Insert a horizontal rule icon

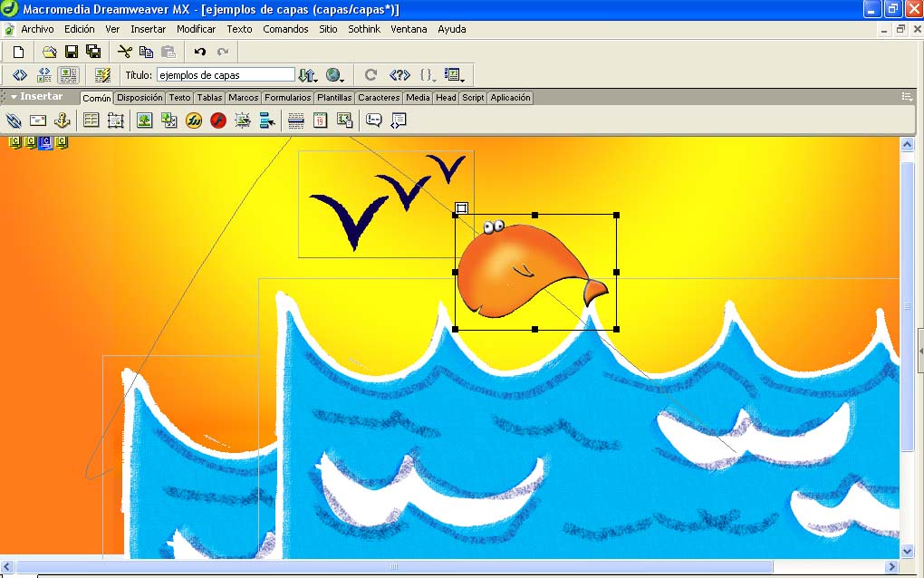[296, 120]
